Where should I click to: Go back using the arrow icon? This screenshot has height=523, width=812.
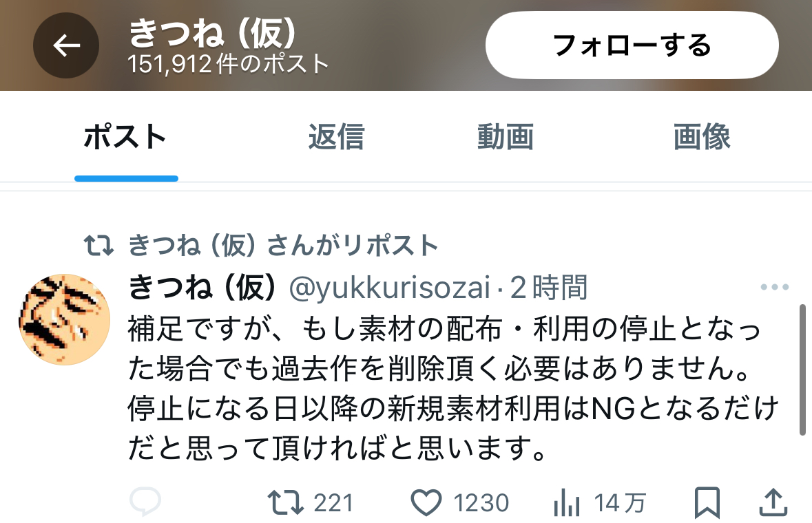[x=66, y=45]
